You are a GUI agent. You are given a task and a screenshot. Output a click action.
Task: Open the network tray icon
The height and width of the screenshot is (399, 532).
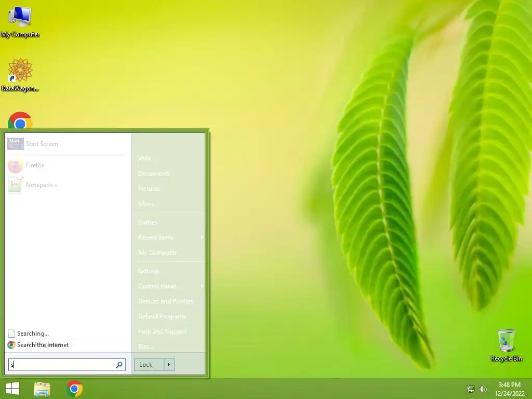(x=471, y=389)
